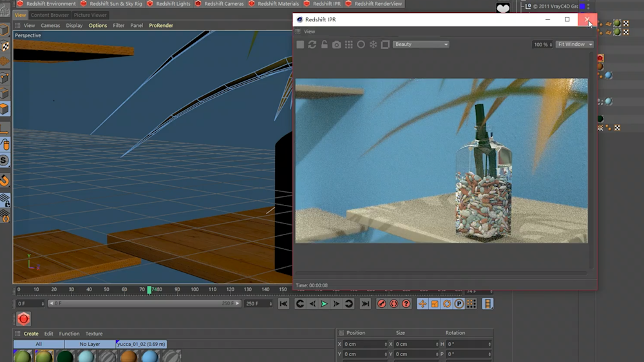Toggle the lock icon in Redshift IPR
Image resolution: width=644 pixels, height=362 pixels.
point(325,44)
